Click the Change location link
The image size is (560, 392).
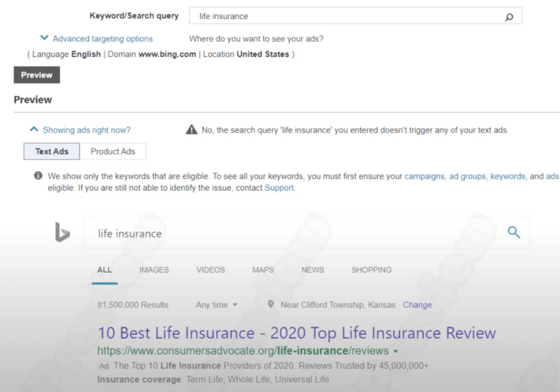coord(417,305)
